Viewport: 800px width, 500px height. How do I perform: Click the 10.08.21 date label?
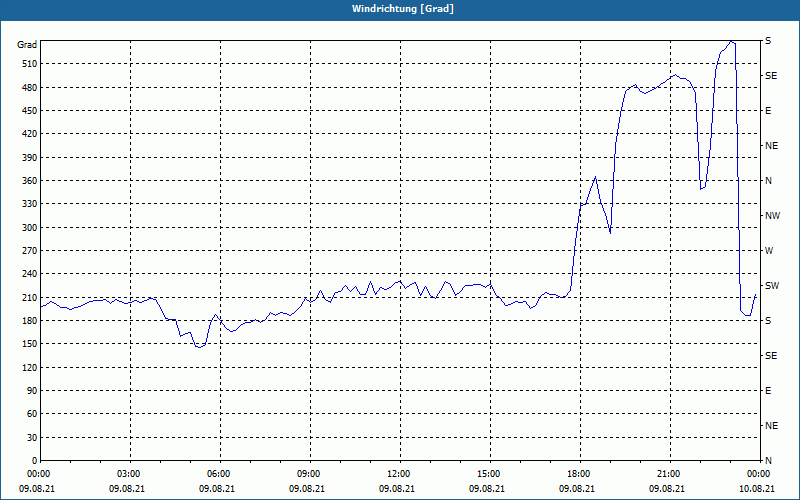pyautogui.click(x=757, y=488)
